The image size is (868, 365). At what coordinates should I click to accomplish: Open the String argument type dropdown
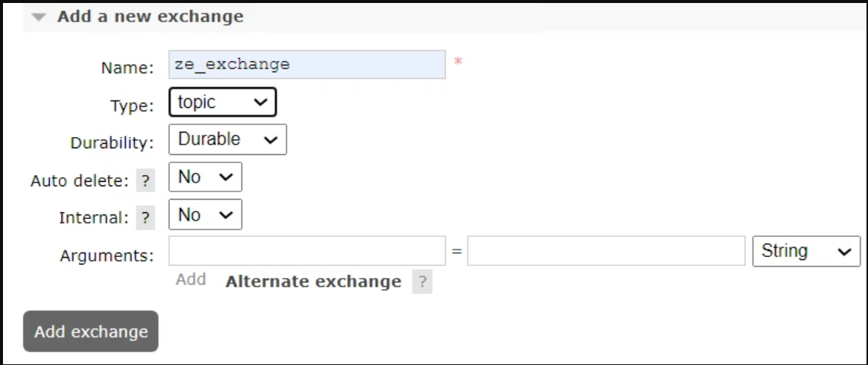(806, 252)
